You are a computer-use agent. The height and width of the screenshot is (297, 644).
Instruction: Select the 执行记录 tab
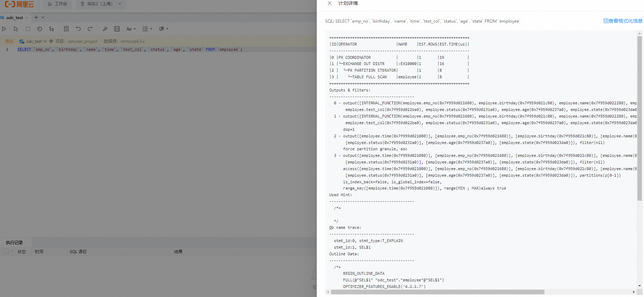(14, 242)
